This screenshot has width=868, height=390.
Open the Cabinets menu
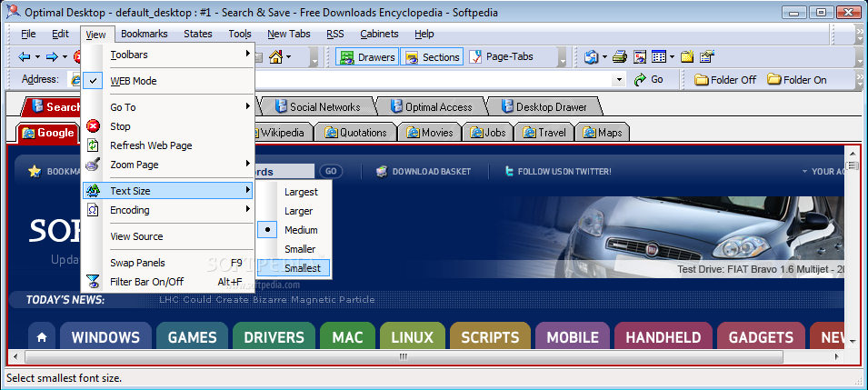(x=379, y=34)
